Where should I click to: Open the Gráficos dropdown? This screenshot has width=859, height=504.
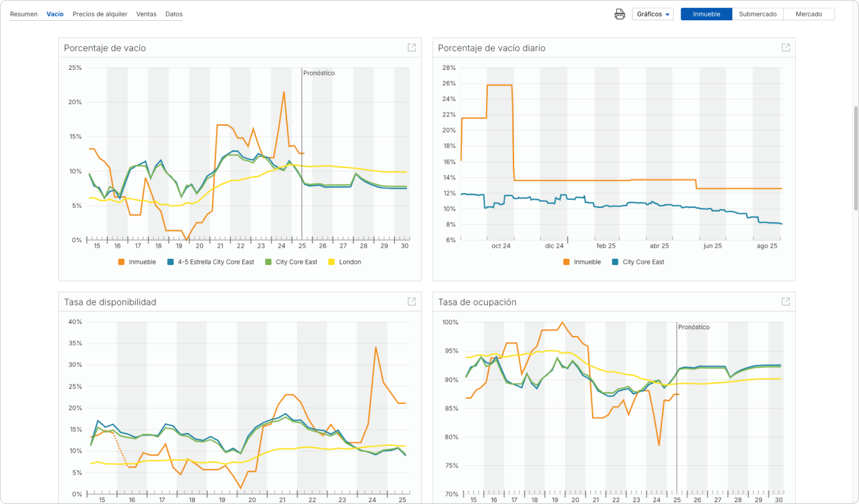(653, 14)
